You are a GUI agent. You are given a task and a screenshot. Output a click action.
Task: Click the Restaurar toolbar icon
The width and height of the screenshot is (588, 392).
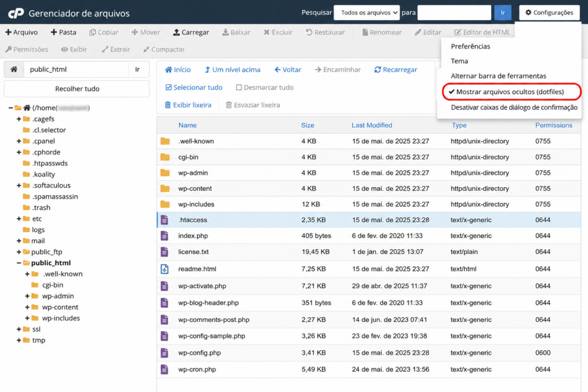coord(309,32)
